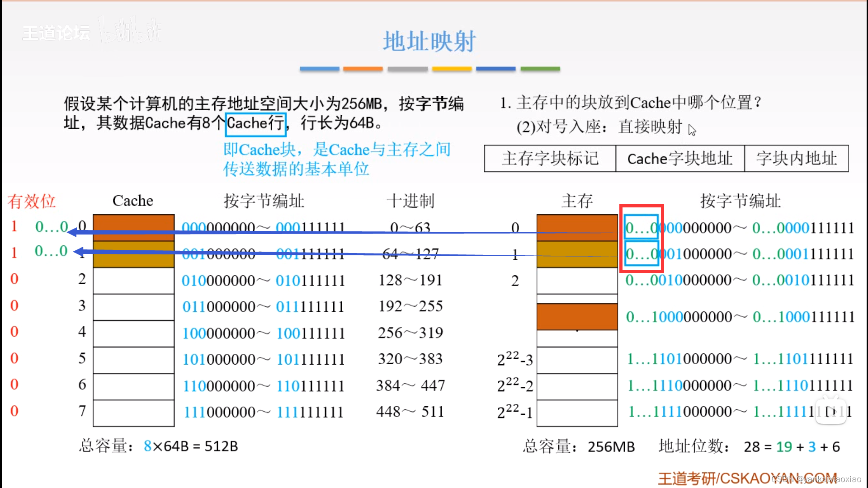Click main memory address 0...1000000000 row
868x488 pixels.
740,317
